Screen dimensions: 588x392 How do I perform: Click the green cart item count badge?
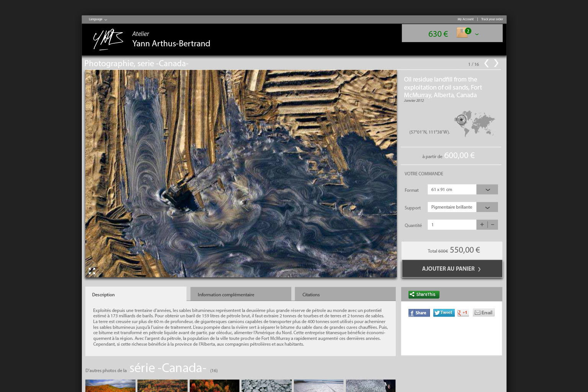pos(468,31)
